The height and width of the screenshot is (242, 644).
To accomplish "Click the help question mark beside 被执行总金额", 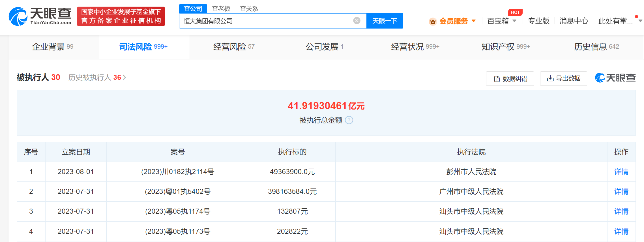I will [349, 120].
